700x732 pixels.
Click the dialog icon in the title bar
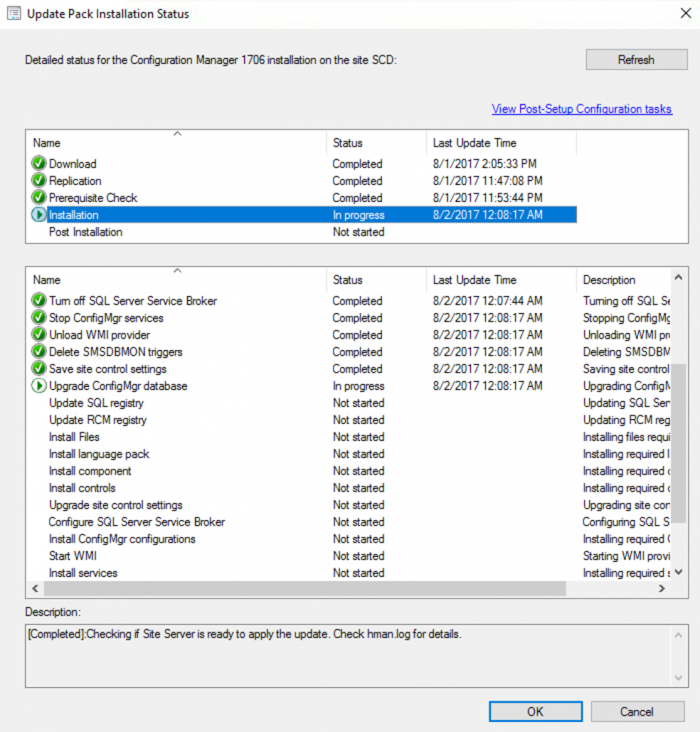point(14,14)
